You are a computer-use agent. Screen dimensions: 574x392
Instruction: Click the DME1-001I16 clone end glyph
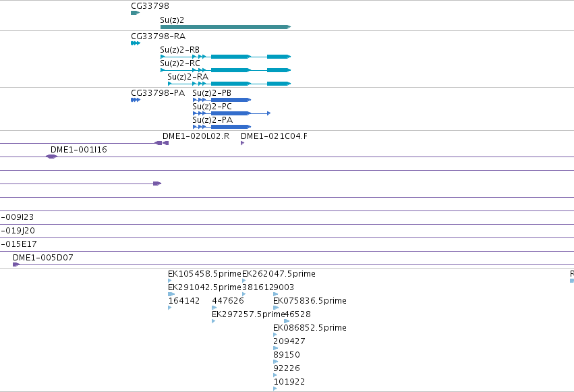[x=52, y=157]
